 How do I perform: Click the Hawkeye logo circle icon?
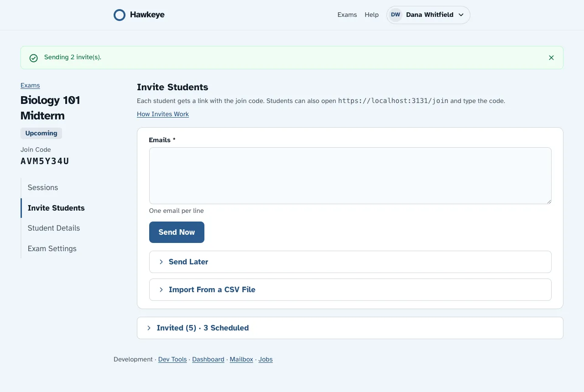[120, 15]
